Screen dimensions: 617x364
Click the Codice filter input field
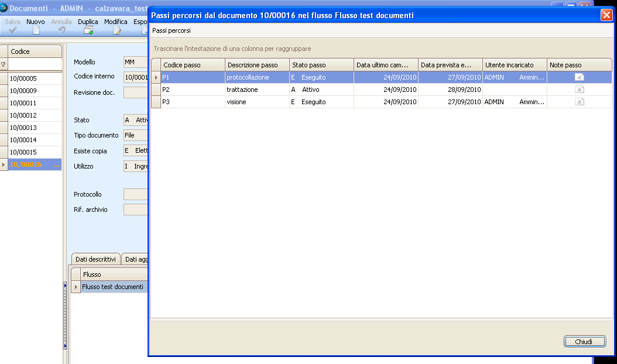[35, 64]
